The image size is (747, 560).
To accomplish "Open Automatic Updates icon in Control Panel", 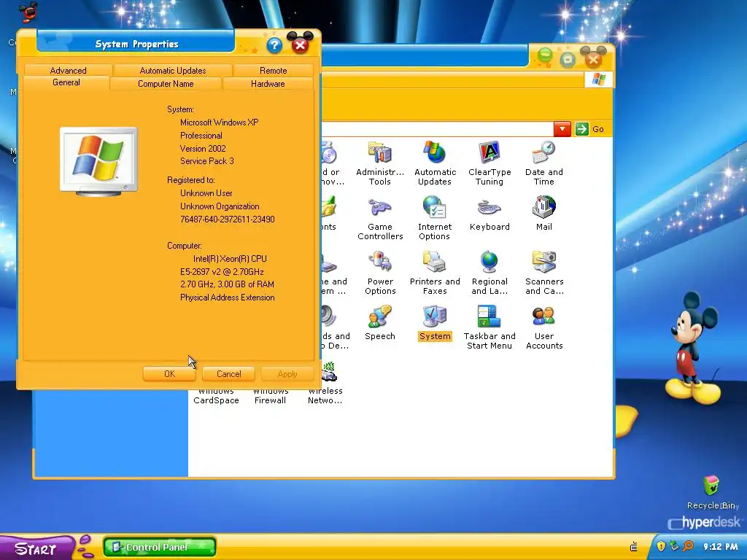I will [435, 163].
